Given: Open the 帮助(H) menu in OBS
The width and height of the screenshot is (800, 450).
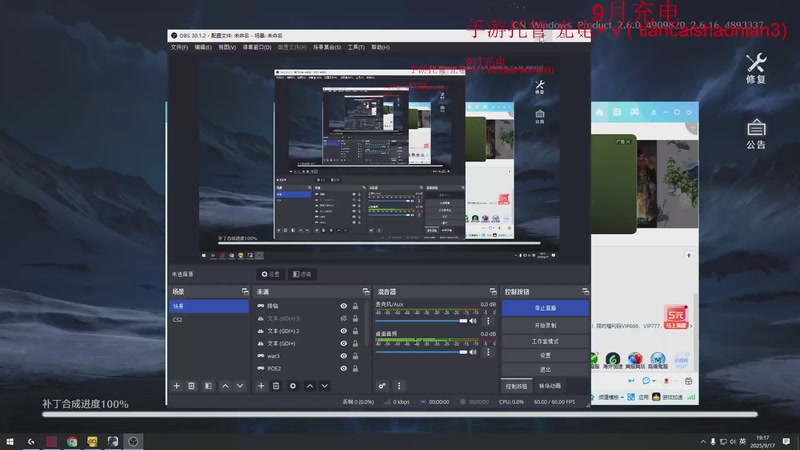Looking at the screenshot, I should 381,47.
